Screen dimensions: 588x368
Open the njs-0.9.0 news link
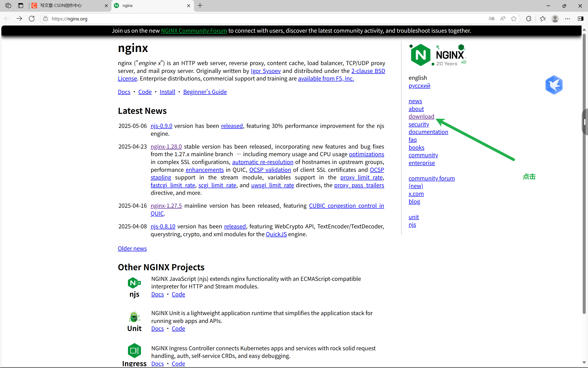(161, 126)
